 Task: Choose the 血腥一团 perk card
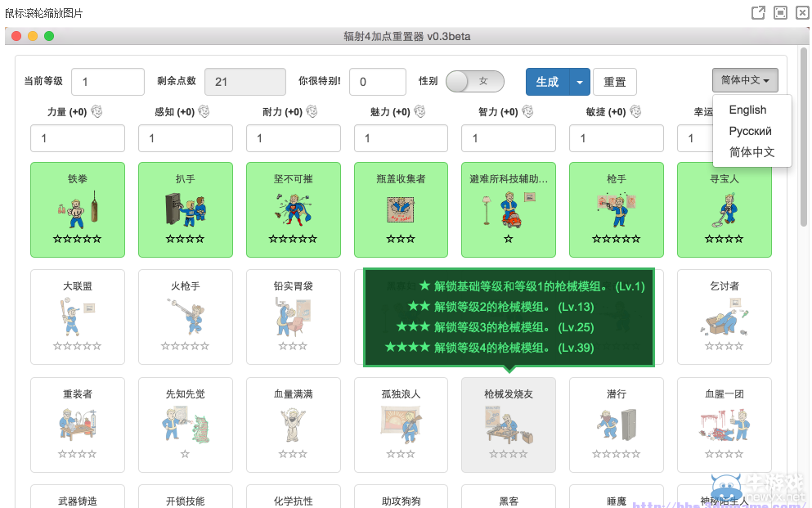click(x=724, y=425)
